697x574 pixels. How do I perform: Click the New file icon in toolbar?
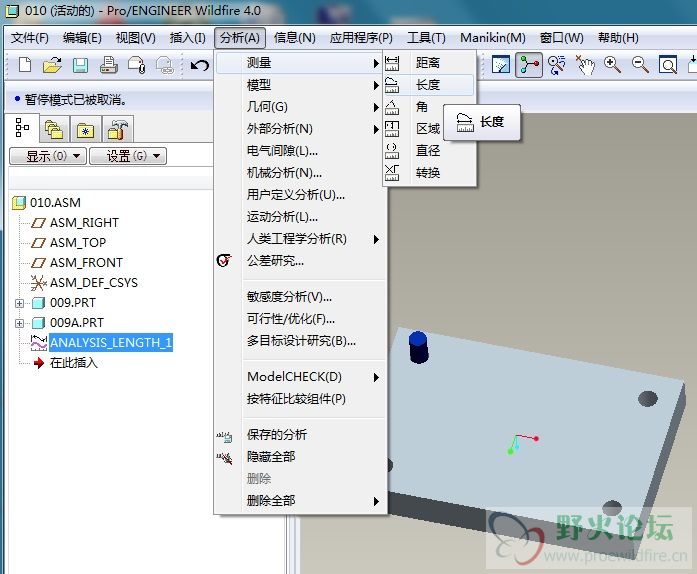point(25,65)
